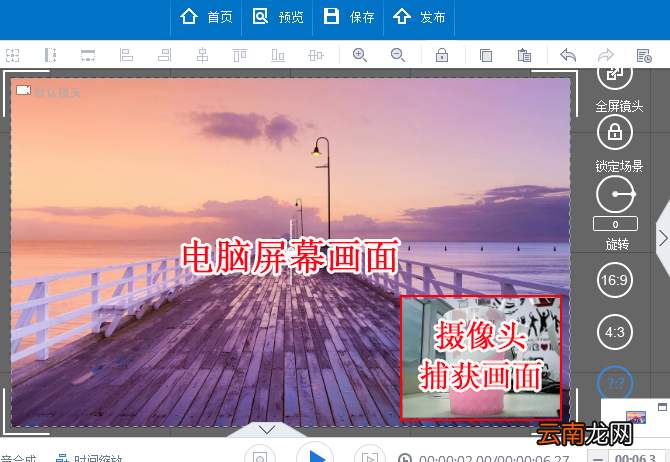Align selected objects to bottom
The image size is (670, 462).
[278, 55]
